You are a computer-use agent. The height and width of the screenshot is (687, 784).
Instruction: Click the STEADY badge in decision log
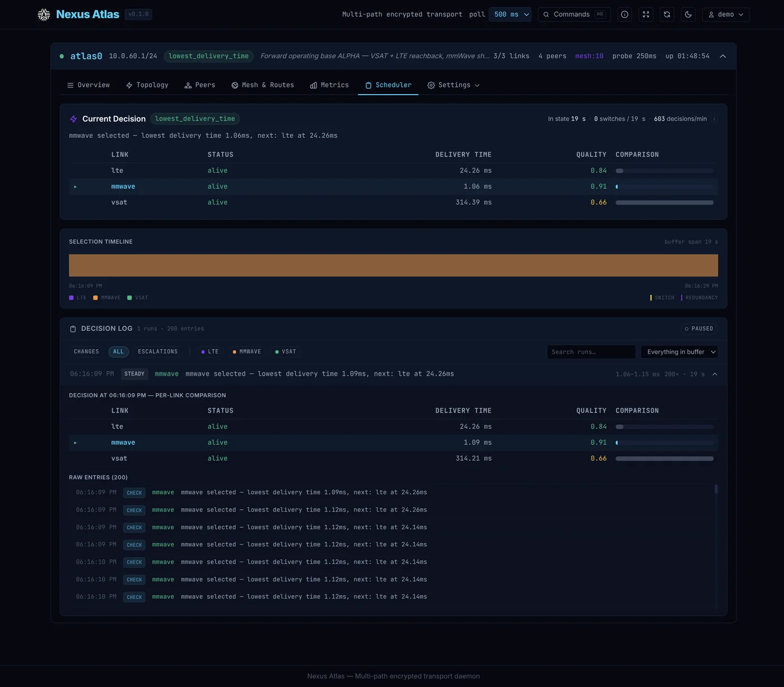[x=134, y=374]
